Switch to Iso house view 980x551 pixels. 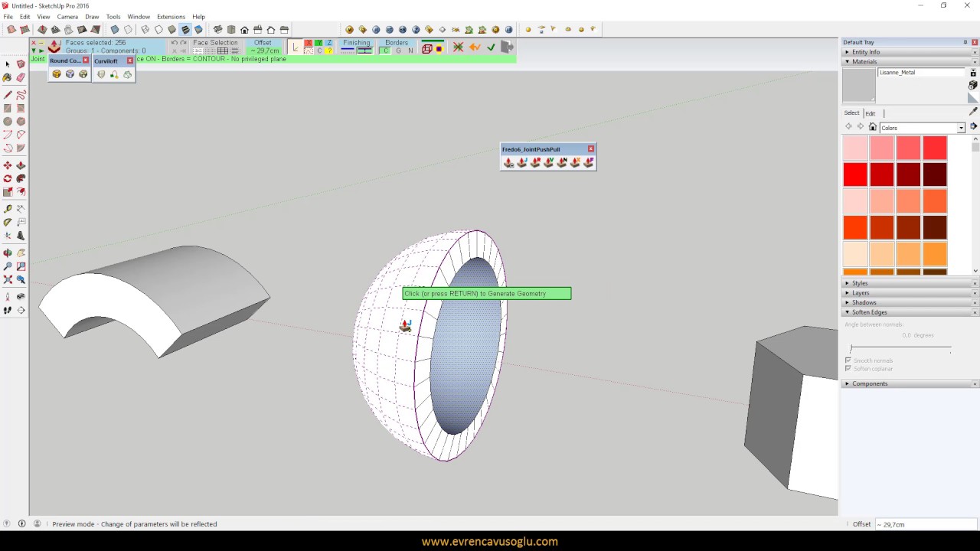[217, 29]
